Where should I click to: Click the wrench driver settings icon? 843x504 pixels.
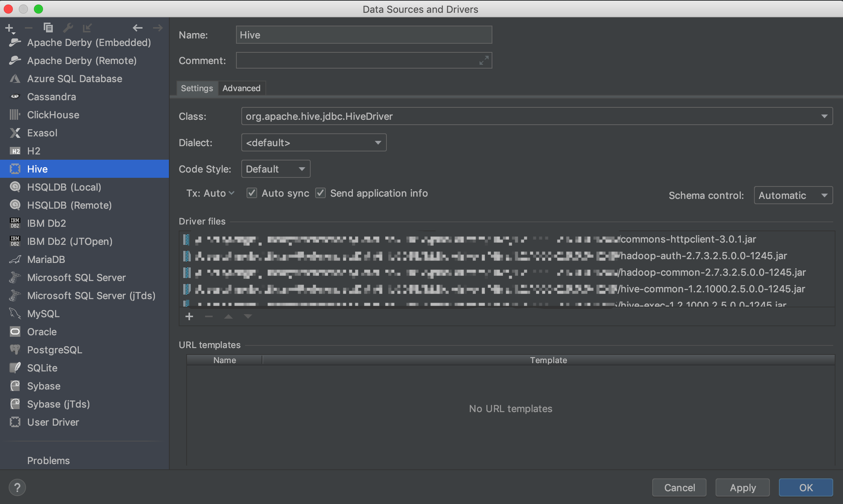click(x=68, y=28)
